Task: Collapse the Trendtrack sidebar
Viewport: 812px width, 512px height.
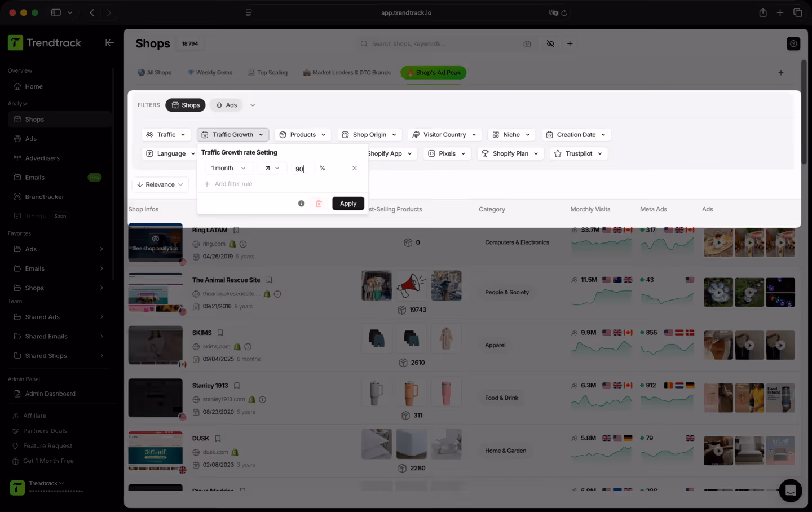Action: 109,42
